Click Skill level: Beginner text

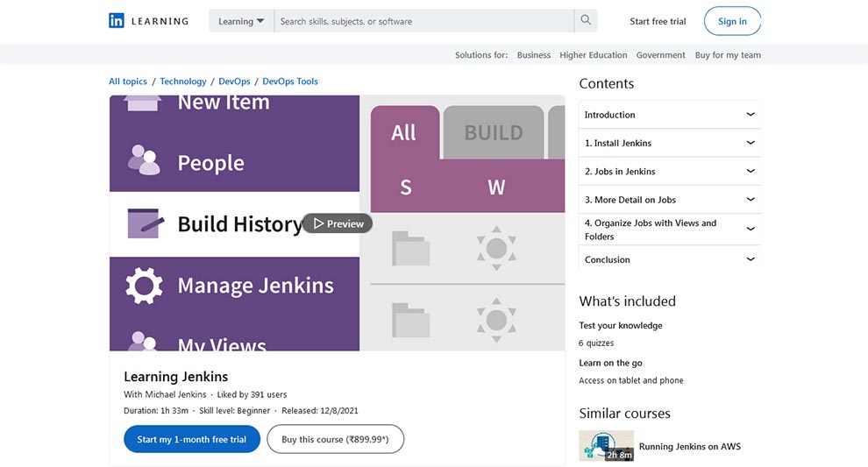pos(235,411)
